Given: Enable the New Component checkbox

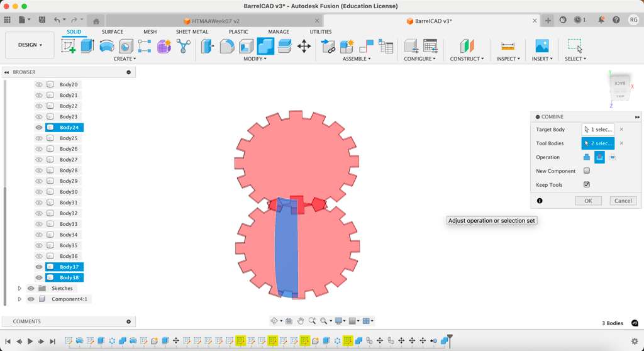Looking at the screenshot, I should (587, 171).
